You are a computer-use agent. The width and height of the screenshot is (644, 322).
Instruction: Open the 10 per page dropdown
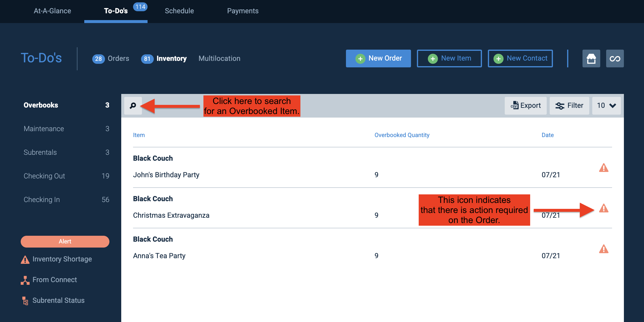coord(606,105)
